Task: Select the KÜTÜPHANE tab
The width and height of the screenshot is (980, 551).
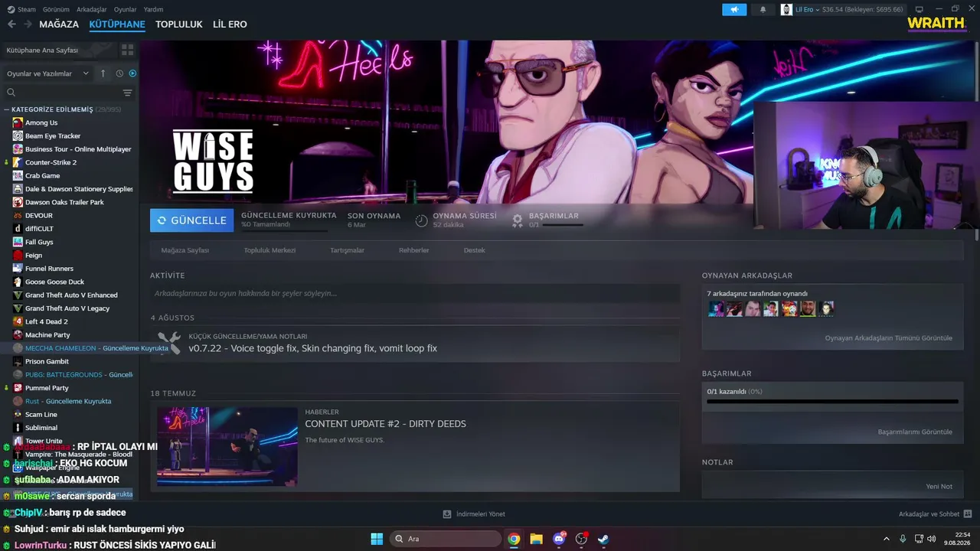Action: click(117, 24)
